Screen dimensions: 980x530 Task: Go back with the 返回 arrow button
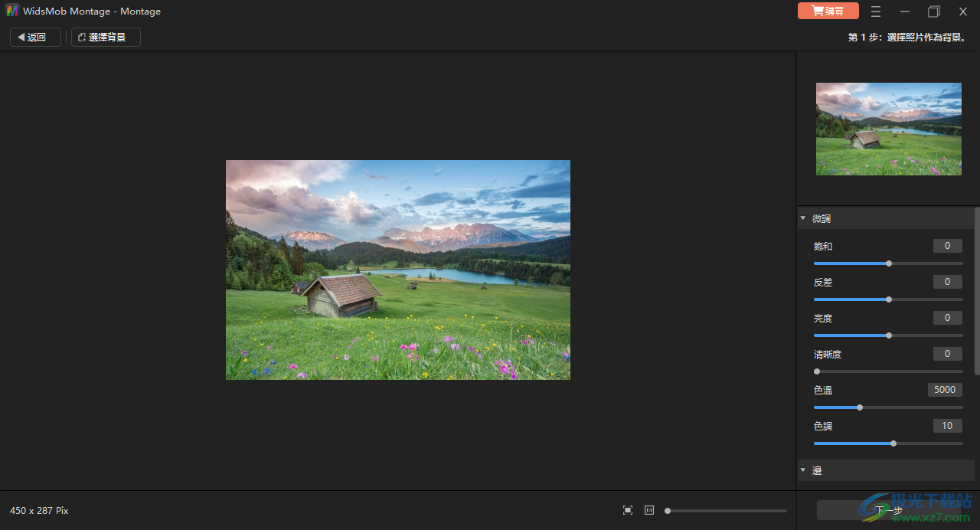[x=35, y=37]
